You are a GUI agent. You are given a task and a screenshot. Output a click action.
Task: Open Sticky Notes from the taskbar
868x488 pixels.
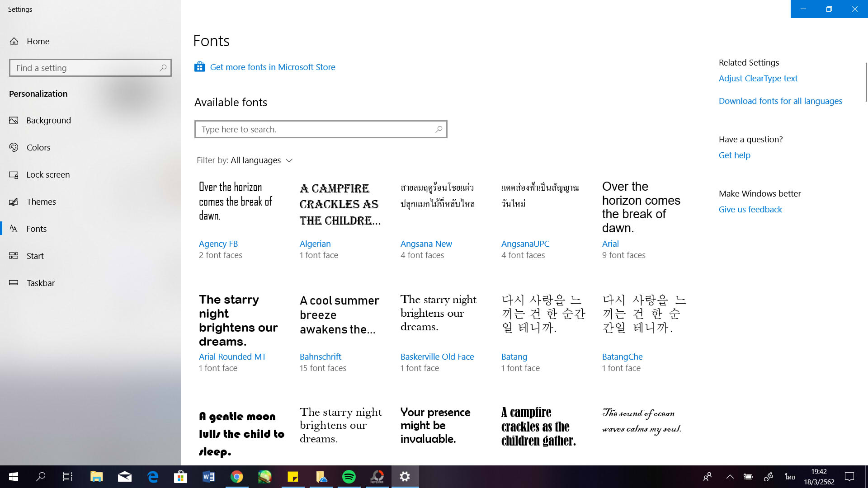[292, 477]
